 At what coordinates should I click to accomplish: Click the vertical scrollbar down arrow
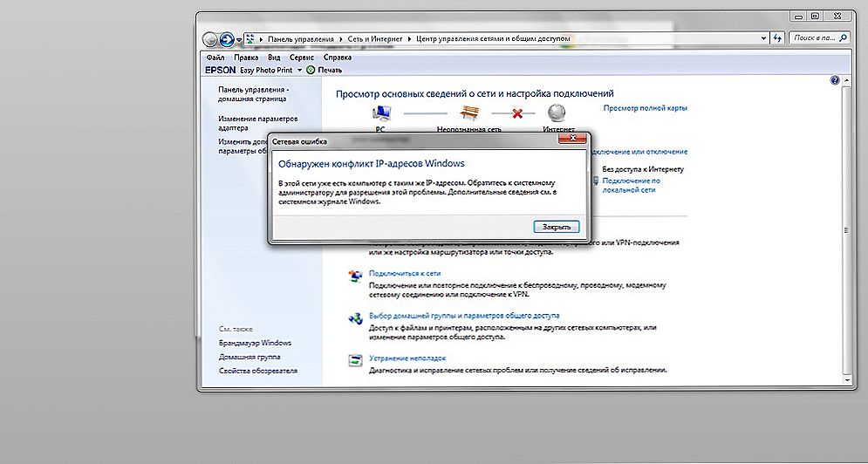pyautogui.click(x=846, y=381)
